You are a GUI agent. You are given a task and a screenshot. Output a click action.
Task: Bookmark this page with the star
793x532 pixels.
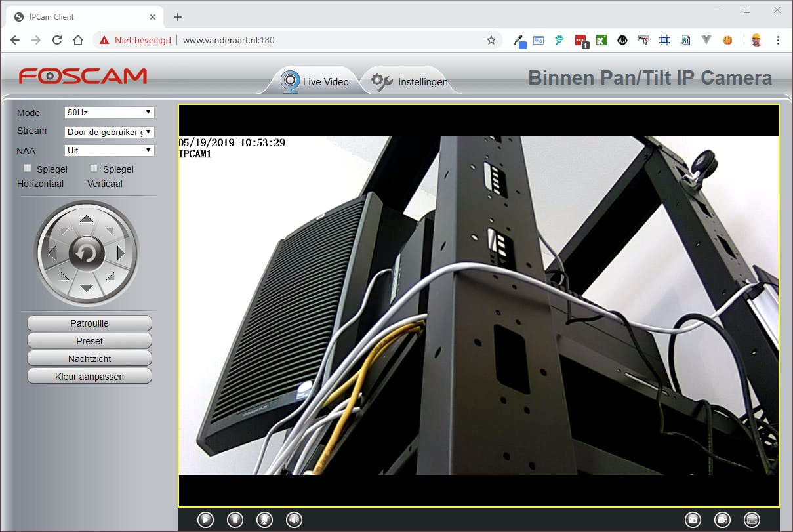tap(491, 40)
